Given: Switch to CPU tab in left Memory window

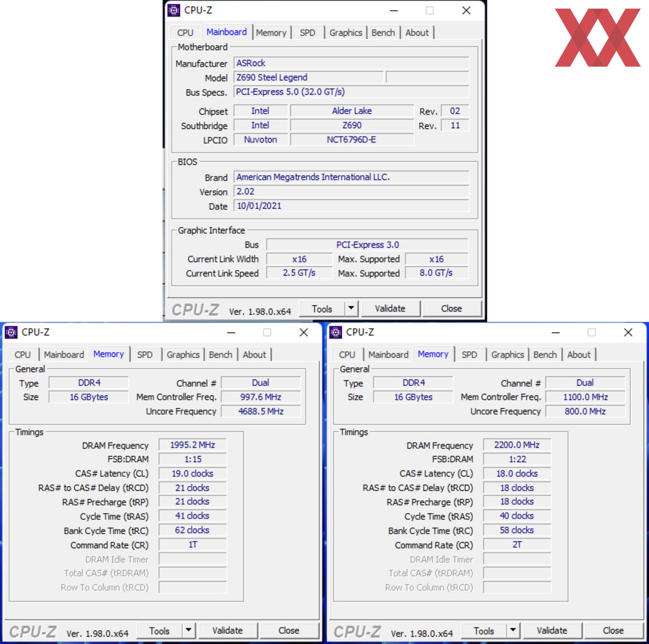Looking at the screenshot, I should [22, 354].
